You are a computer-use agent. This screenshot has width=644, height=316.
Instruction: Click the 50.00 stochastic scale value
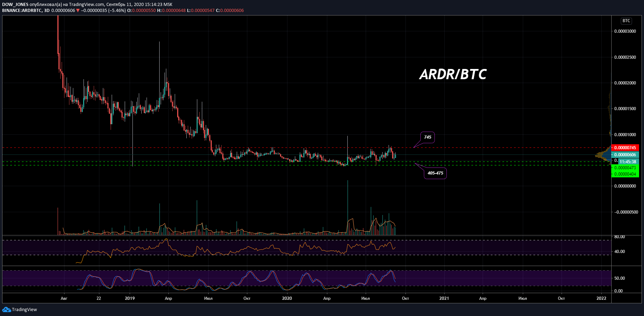click(x=620, y=278)
